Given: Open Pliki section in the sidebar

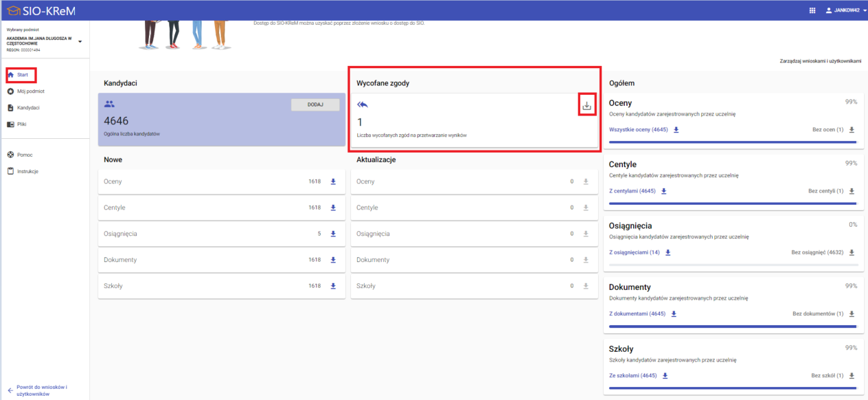Looking at the screenshot, I should point(21,124).
